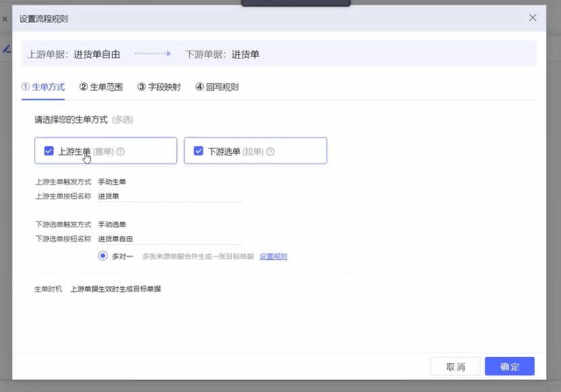The image size is (561, 392).
Task: Open the ② 生单范围 tab
Action: click(101, 87)
